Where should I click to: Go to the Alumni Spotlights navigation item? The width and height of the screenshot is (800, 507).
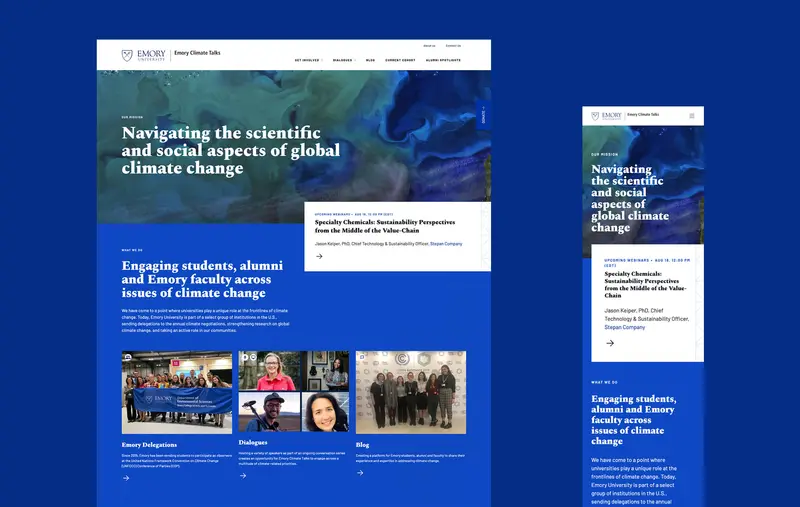(x=443, y=60)
